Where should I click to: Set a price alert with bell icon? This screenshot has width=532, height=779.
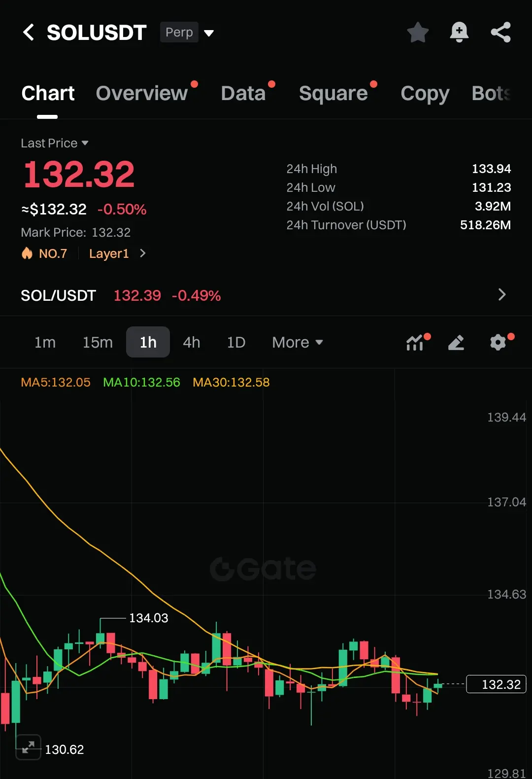point(459,33)
